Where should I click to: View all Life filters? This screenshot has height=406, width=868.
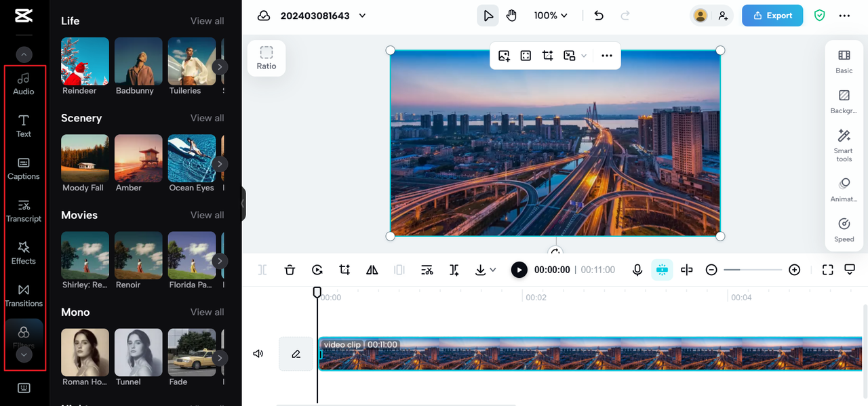pyautogui.click(x=207, y=21)
